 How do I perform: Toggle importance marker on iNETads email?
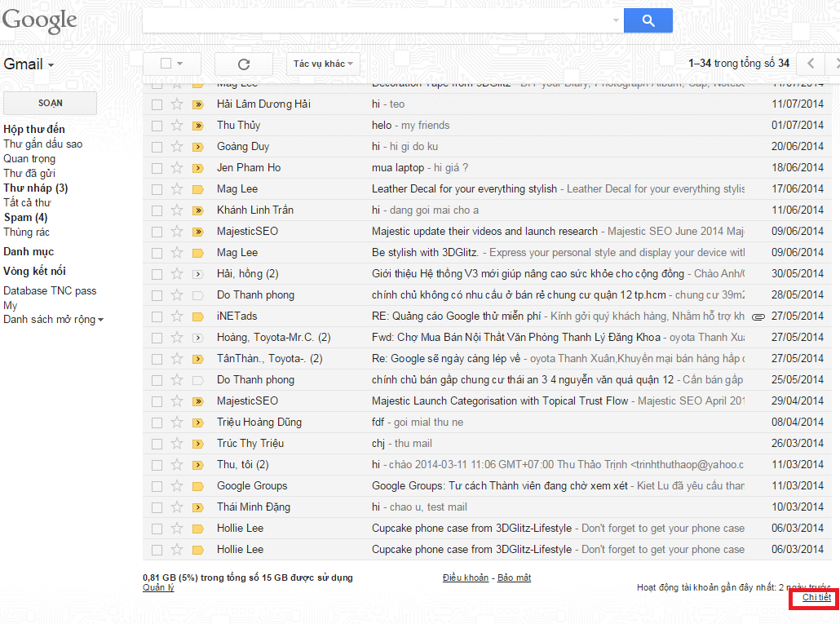pos(198,316)
